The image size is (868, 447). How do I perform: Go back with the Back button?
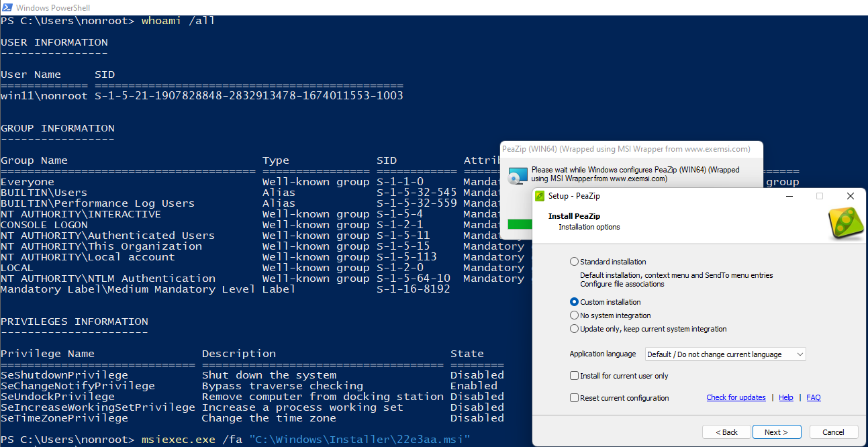tap(726, 432)
